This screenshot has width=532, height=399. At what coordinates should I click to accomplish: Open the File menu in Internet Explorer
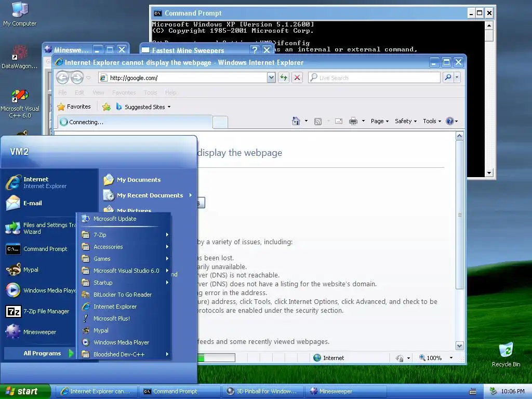(62, 92)
